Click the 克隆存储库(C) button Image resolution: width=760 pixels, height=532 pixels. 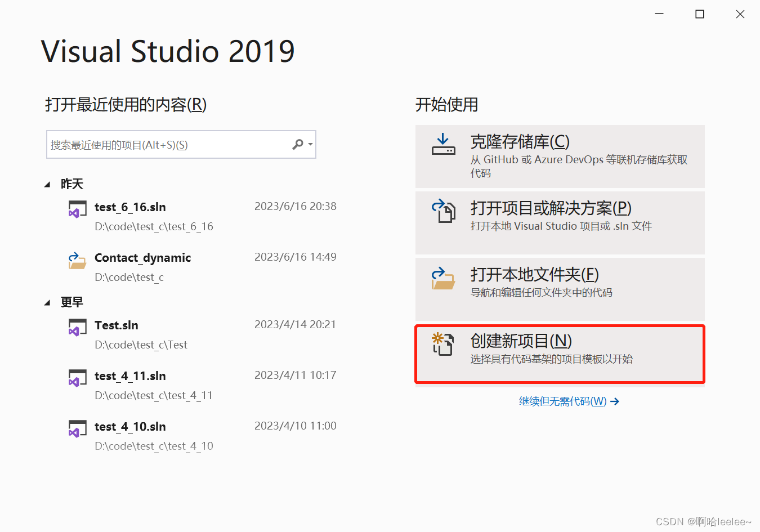pos(560,157)
